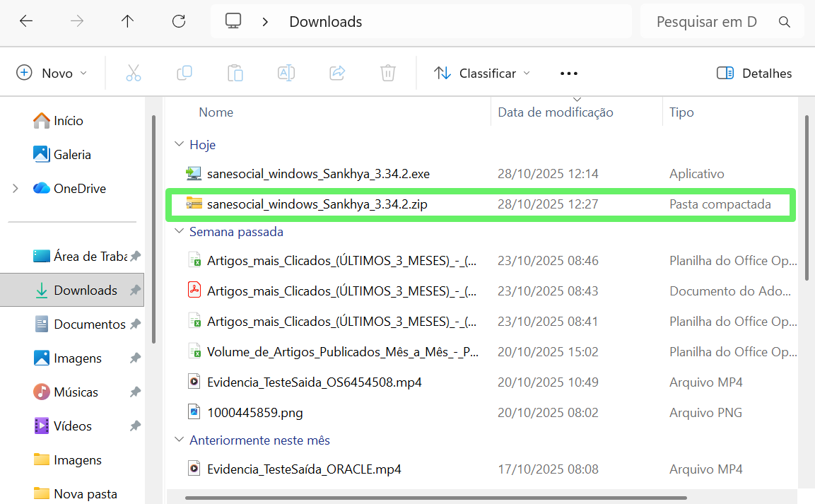
Task: Open the Novo menu
Action: pos(52,74)
